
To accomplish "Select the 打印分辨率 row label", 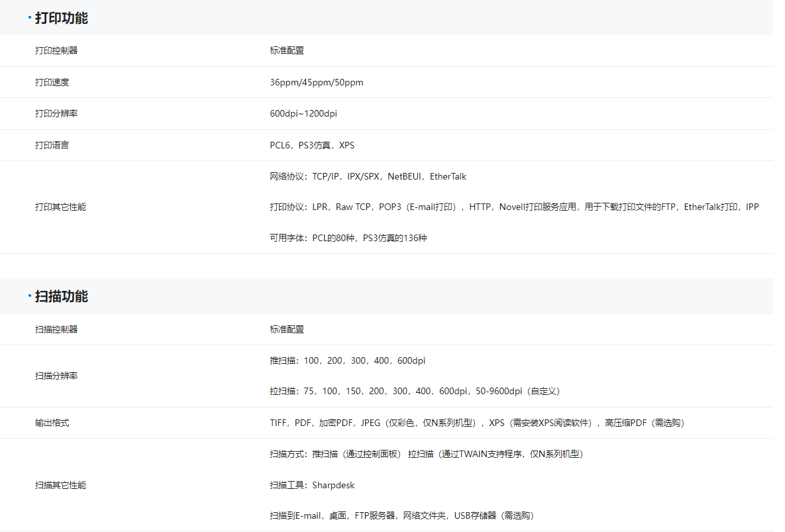I will [56, 113].
